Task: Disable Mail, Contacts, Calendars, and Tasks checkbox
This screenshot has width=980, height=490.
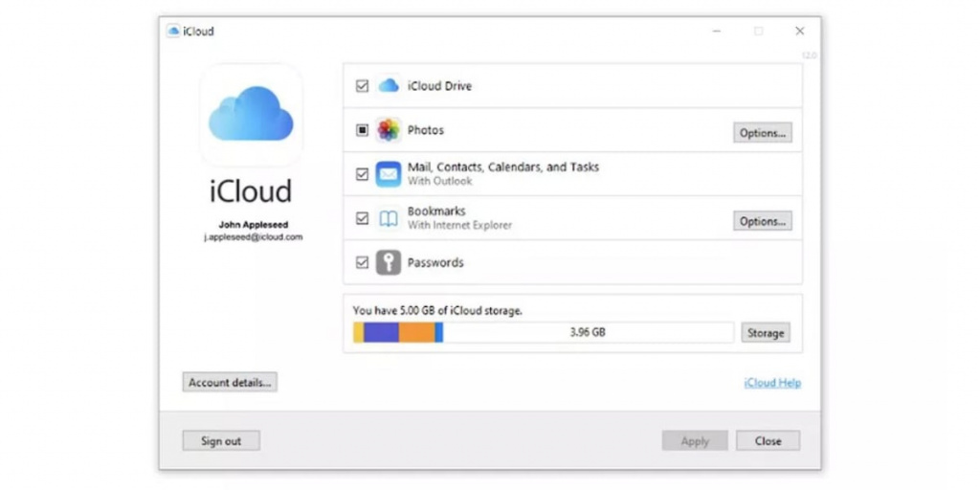Action: pos(362,174)
